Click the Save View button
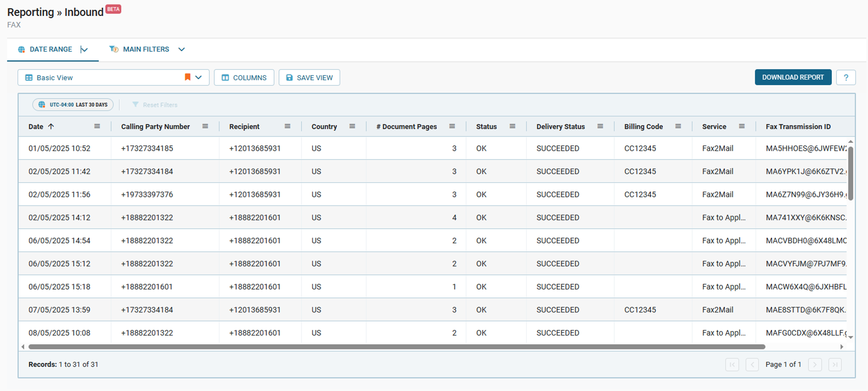 pyautogui.click(x=309, y=77)
